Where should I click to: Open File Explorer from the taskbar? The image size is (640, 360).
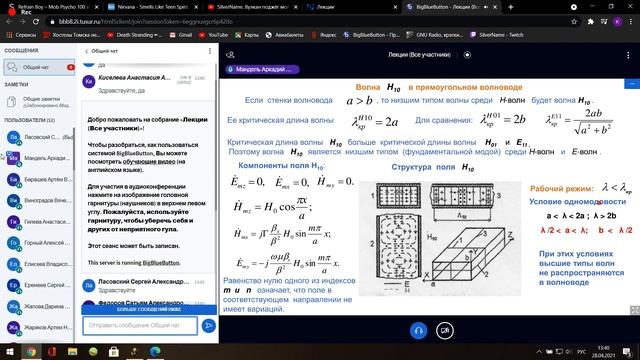pos(72,351)
